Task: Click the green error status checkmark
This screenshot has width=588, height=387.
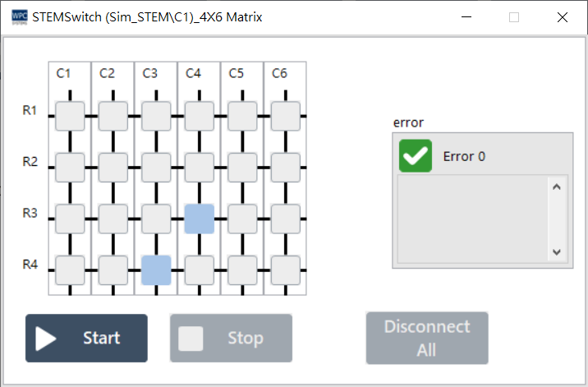Action: [x=416, y=155]
